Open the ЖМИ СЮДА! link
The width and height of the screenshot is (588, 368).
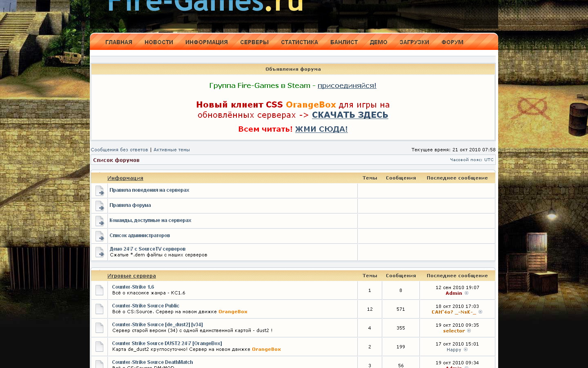(x=321, y=129)
